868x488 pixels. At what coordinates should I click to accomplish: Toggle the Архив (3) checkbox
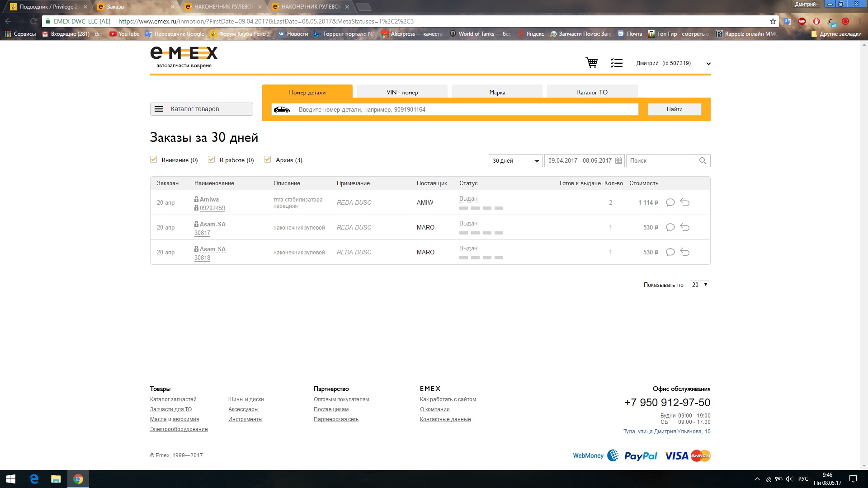point(268,160)
